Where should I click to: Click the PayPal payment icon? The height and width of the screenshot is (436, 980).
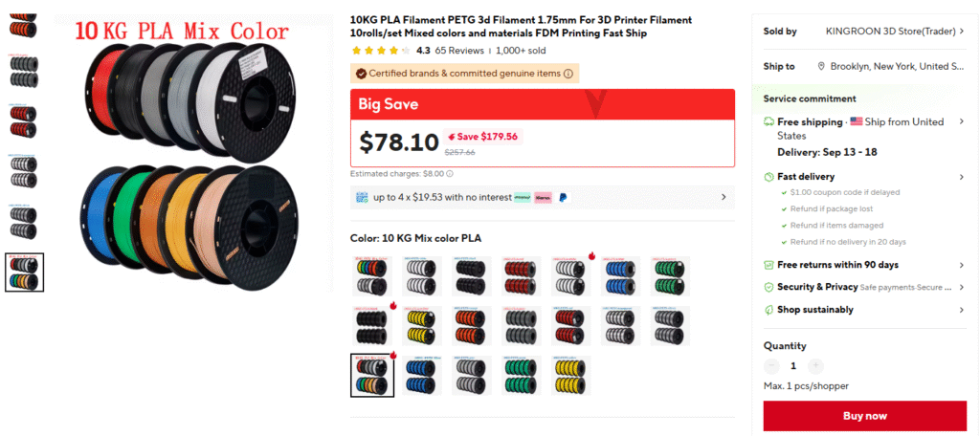[563, 197]
